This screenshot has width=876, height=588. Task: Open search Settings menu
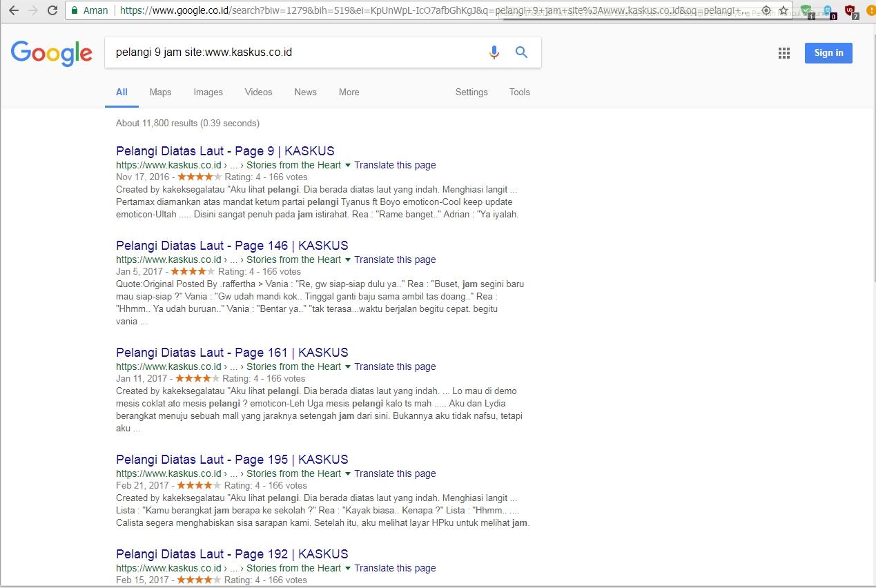(471, 92)
